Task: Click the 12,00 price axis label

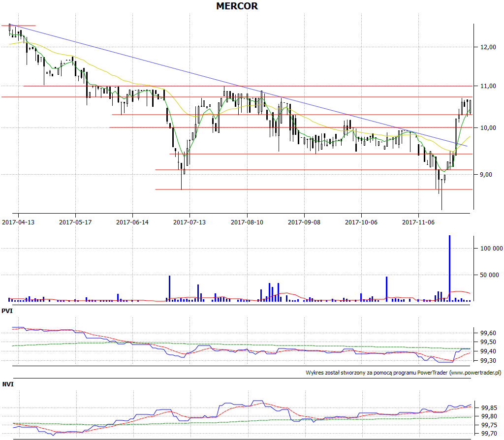Action: (488, 47)
